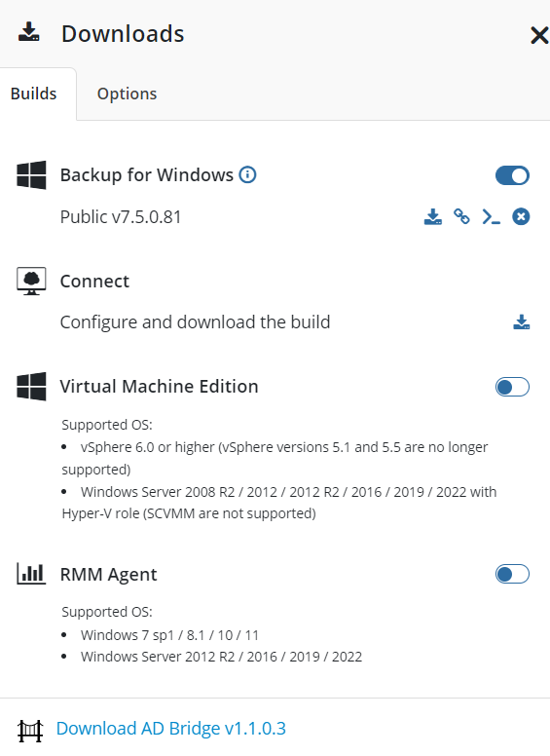Image resolution: width=550 pixels, height=756 pixels.
Task: Click the RMM Agent chart icon
Action: (31, 574)
